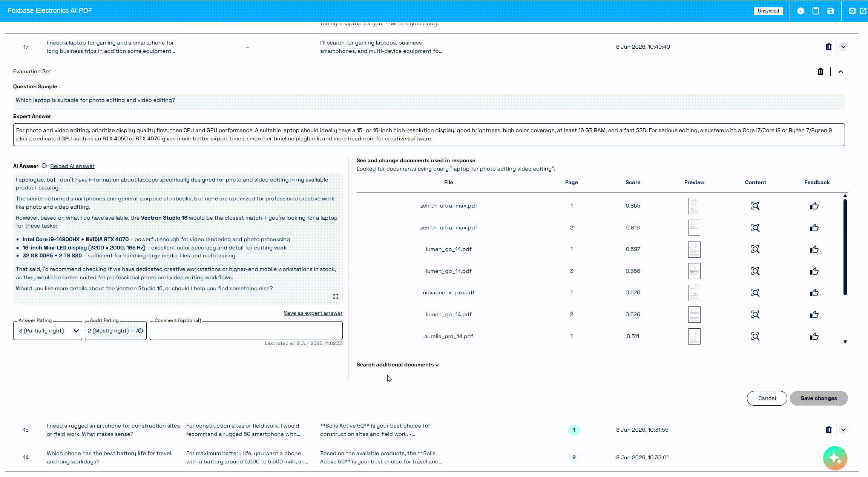This screenshot has width=868, height=477.
Task: Thumbs up lumen_go_14.pdf page 1
Action: 814,249
